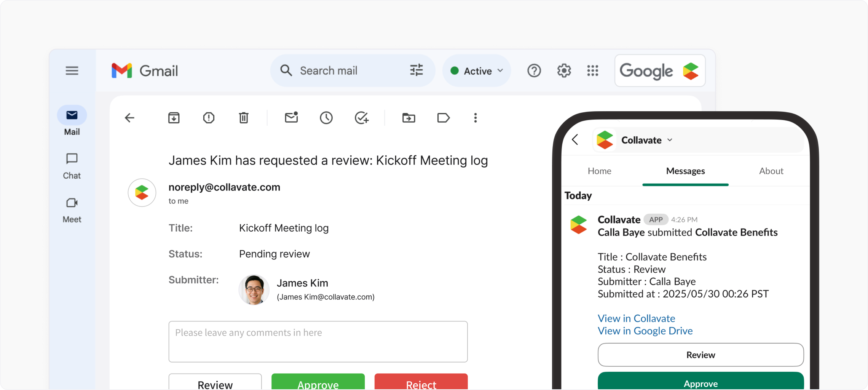Click the APP badge next to Collavate
This screenshot has height=390, width=868.
[656, 220]
